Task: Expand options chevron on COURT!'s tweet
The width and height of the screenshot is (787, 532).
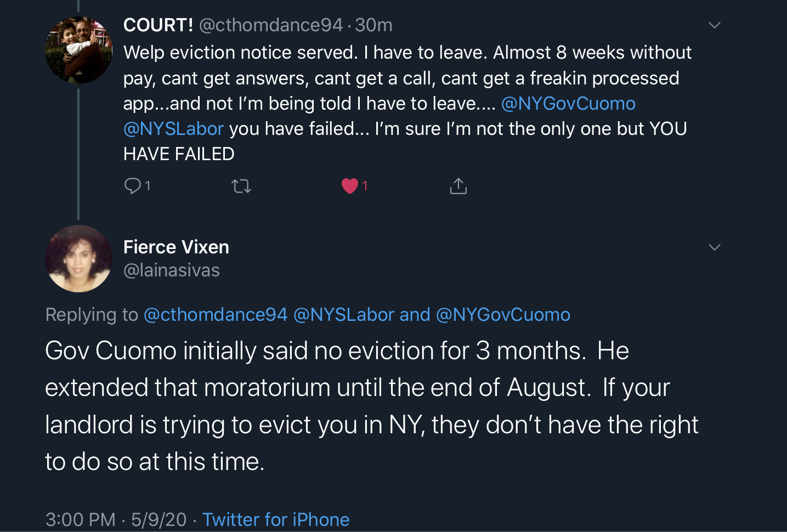Action: tap(714, 25)
